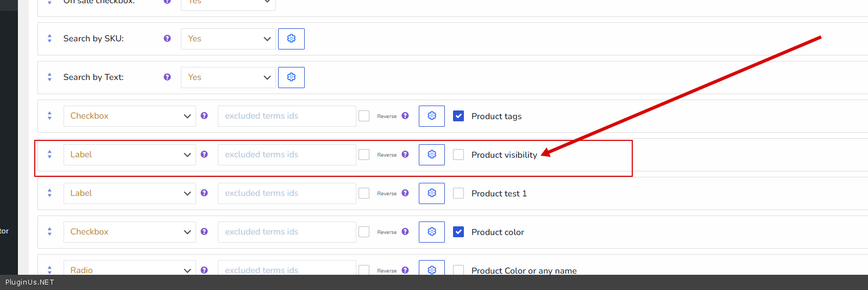Open Label type dropdown for Product visibility
Image resolution: width=868 pixels, height=290 pixels.
129,155
